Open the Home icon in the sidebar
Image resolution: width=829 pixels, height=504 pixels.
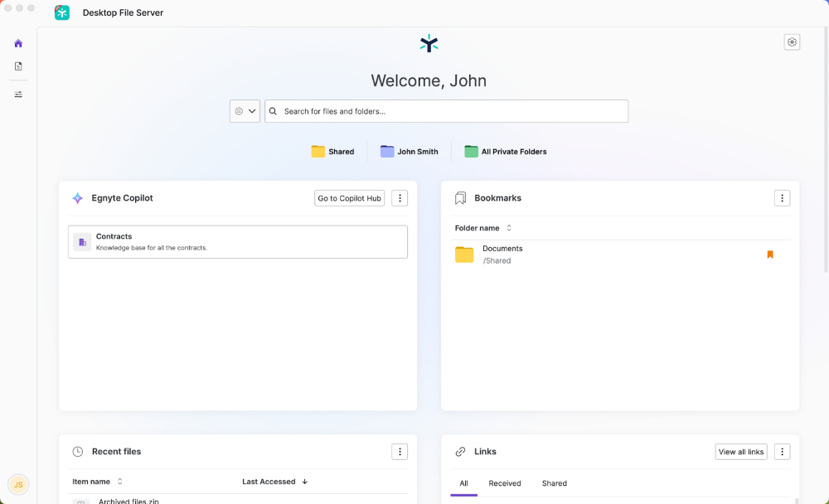point(18,43)
